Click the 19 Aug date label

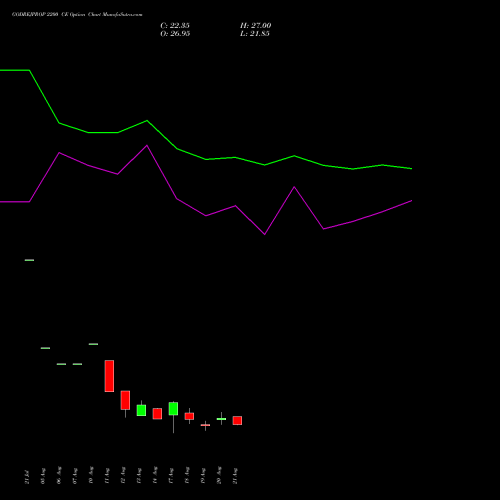[203, 476]
